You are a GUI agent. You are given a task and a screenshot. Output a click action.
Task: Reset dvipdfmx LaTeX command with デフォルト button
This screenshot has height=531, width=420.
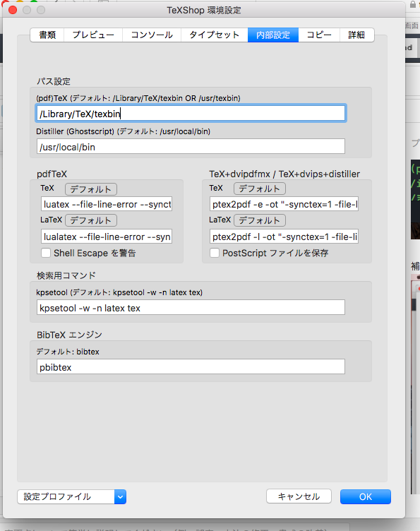260,220
